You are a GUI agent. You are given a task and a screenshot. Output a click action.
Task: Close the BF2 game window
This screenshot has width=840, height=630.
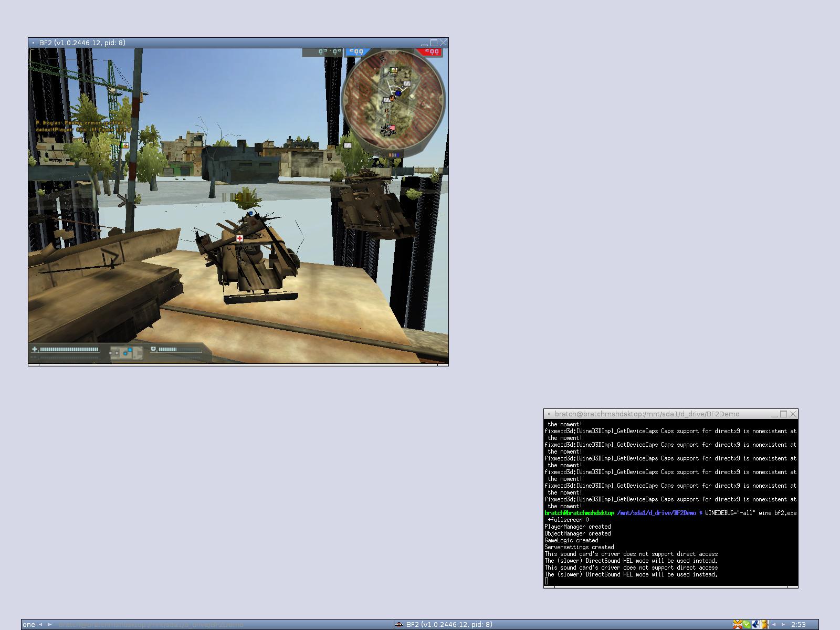(443, 43)
